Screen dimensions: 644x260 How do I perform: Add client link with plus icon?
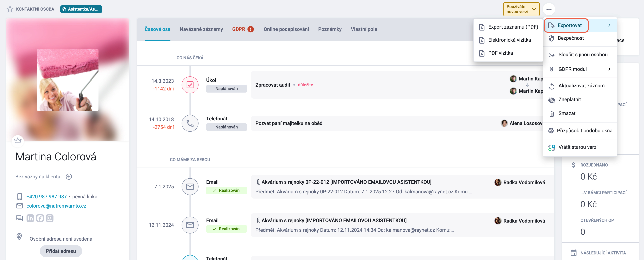point(69,177)
